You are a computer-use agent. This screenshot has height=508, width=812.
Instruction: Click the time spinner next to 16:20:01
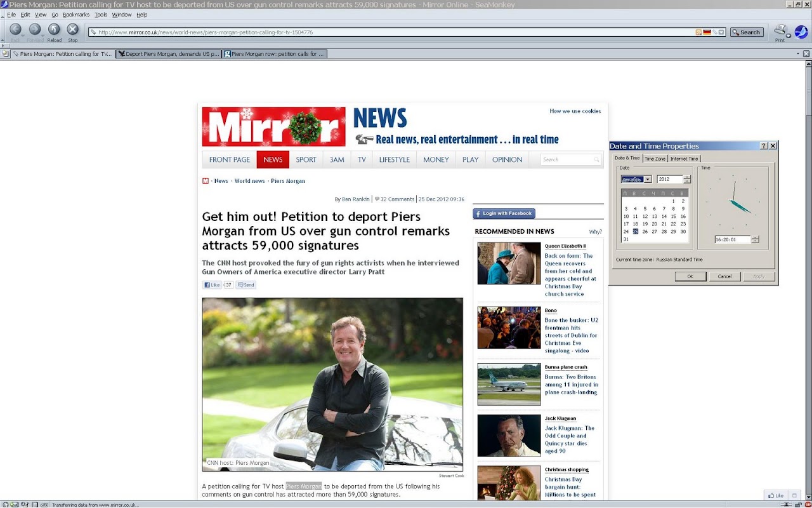(755, 239)
